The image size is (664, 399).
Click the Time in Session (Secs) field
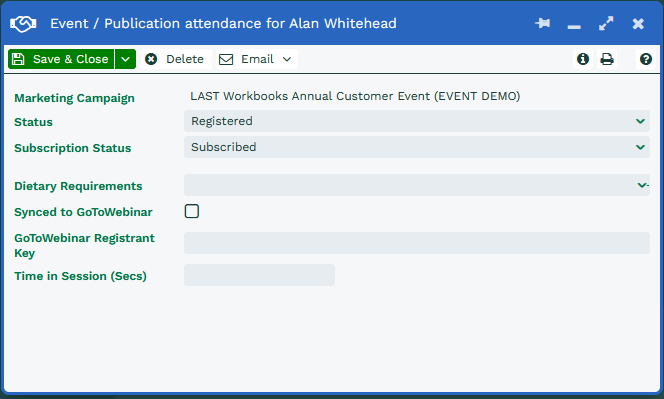(259, 275)
